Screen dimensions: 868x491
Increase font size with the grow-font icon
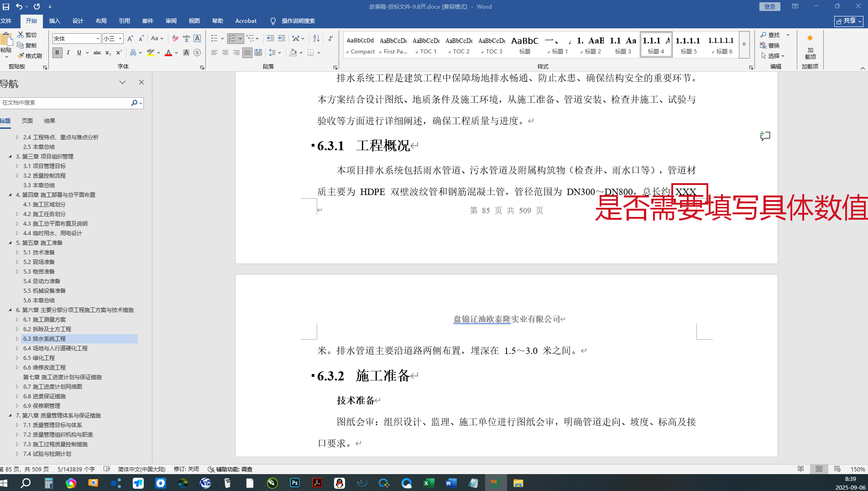pos(130,38)
